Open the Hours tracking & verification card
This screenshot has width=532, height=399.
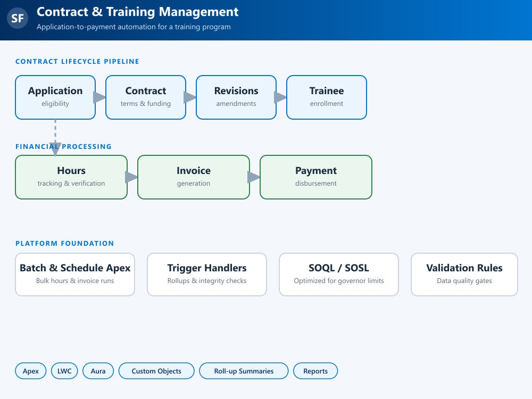pos(71,177)
